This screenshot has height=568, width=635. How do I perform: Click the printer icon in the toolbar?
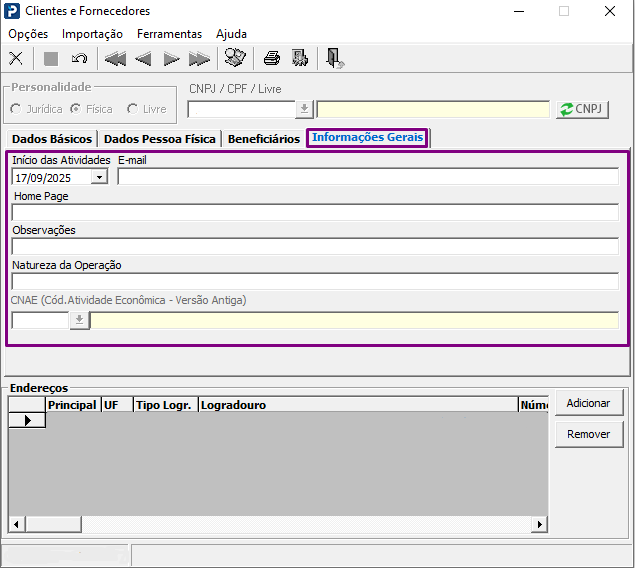click(271, 58)
